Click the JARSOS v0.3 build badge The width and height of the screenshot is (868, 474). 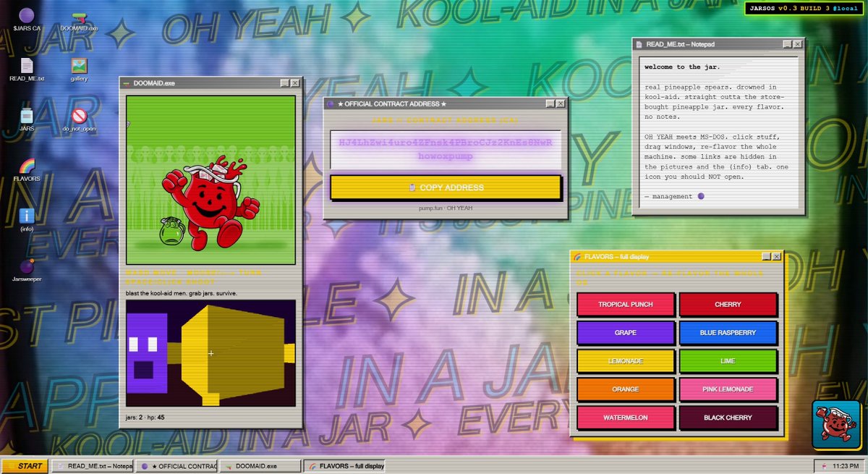[804, 8]
